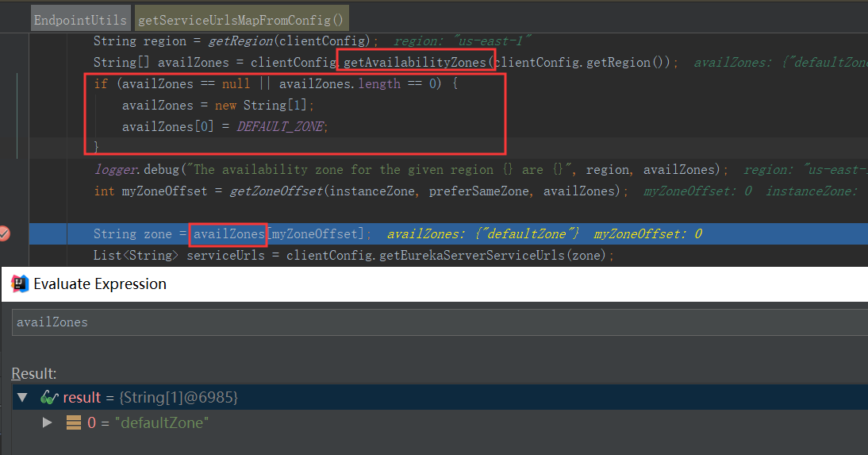The image size is (868, 455).
Task: Click inline hint myZoneOffset: 0 on highlighted line
Action: tap(647, 234)
